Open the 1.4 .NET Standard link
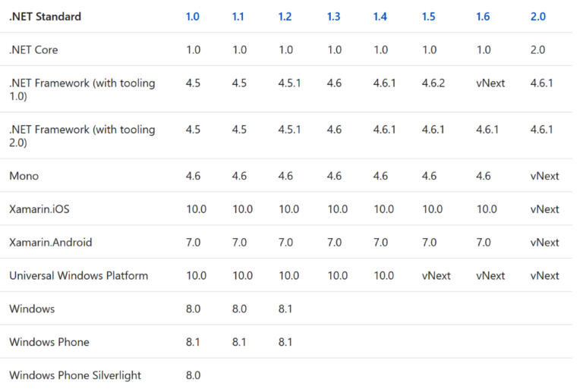 (380, 17)
